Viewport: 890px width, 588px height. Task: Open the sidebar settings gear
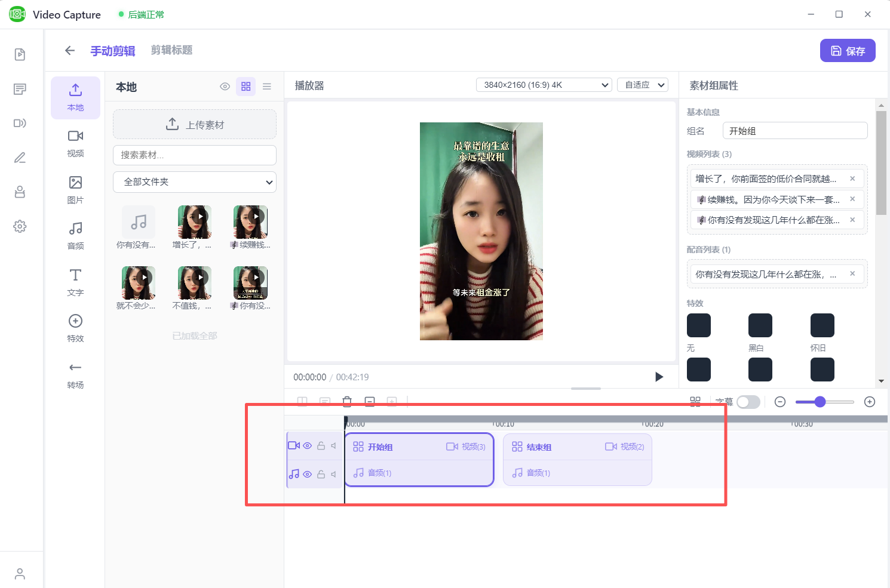20,226
